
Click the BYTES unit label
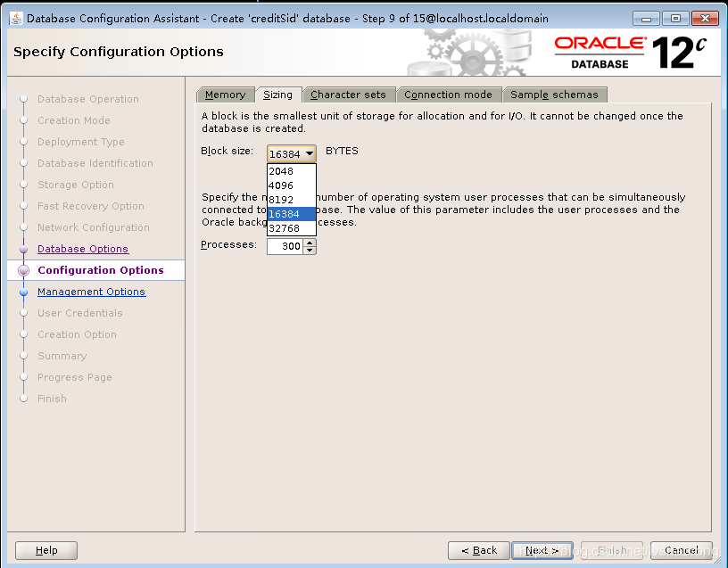pos(342,151)
